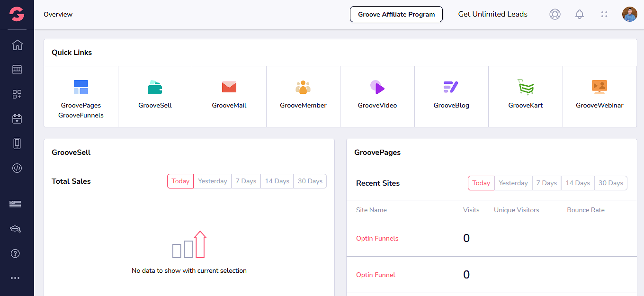Open the code embed icon in the sidebar
This screenshot has height=296, width=644.
(x=17, y=168)
